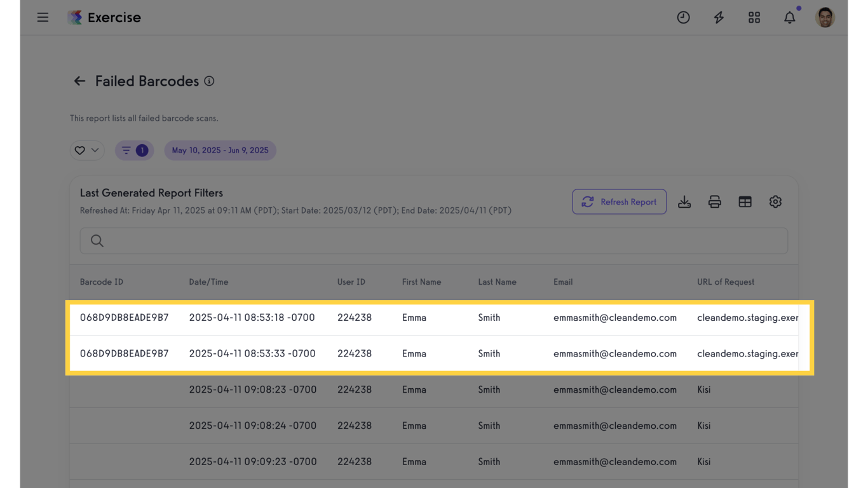Click the Exercise logo link

(105, 18)
